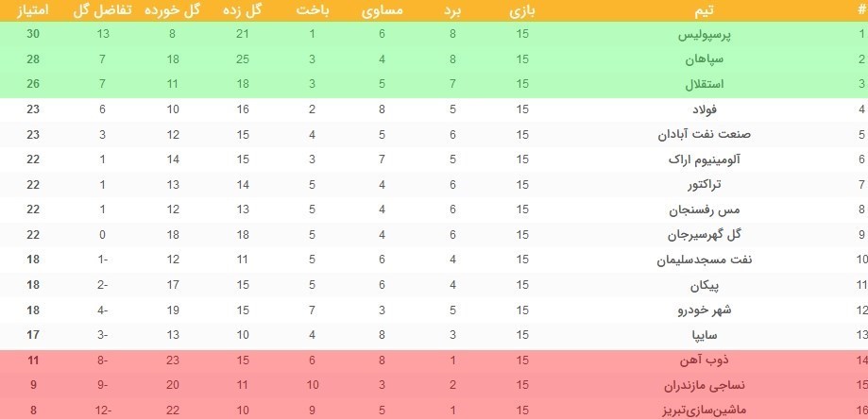The height and width of the screenshot is (419, 868).
Task: Click the بازی column header
Action: coord(522,11)
